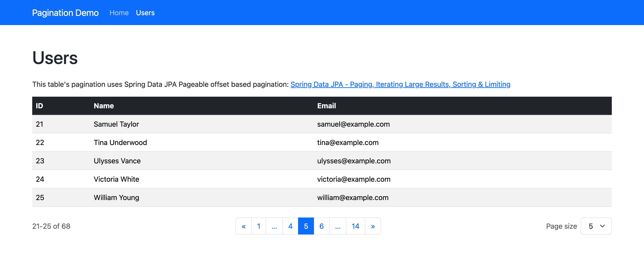Go to the previous page group using « control
This screenshot has width=644, height=256.
click(244, 226)
